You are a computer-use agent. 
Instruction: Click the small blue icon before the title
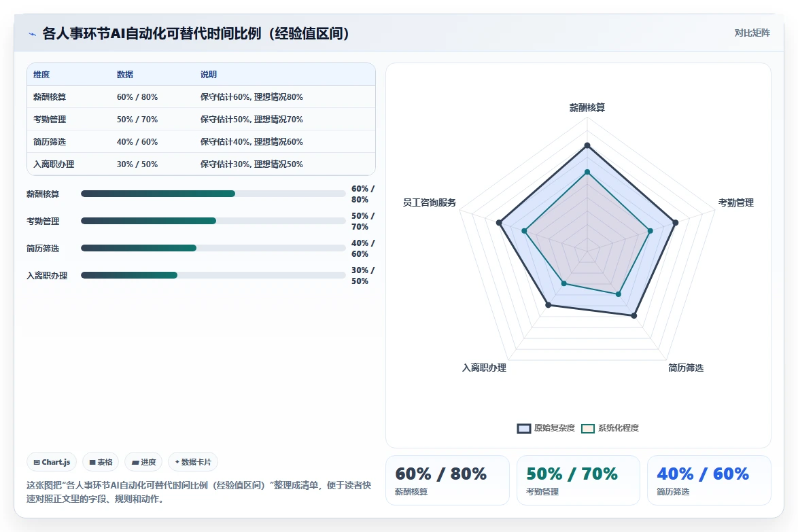(x=32, y=34)
